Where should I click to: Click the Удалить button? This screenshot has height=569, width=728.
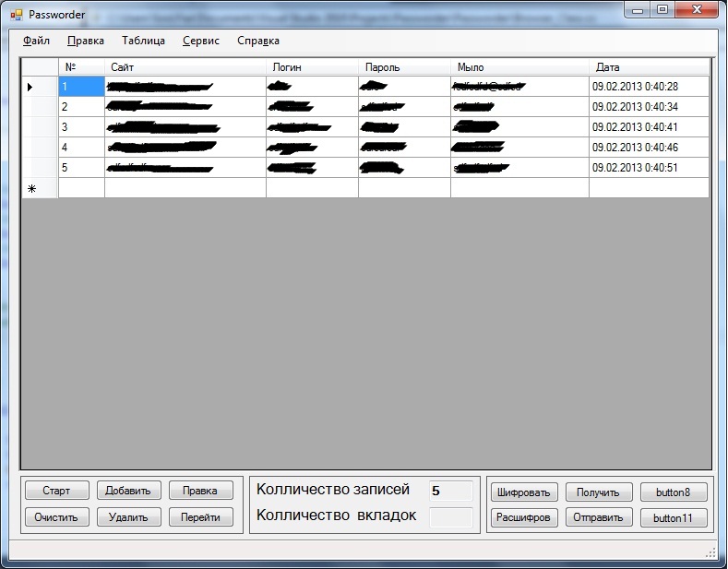(x=128, y=517)
